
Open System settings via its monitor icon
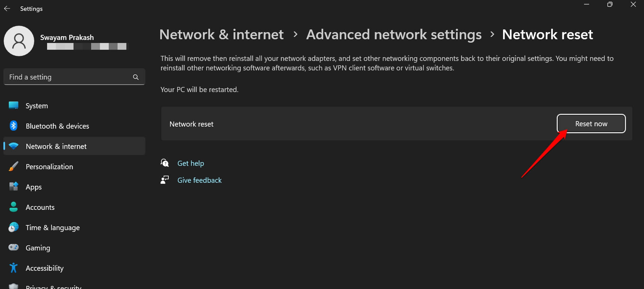(x=14, y=106)
